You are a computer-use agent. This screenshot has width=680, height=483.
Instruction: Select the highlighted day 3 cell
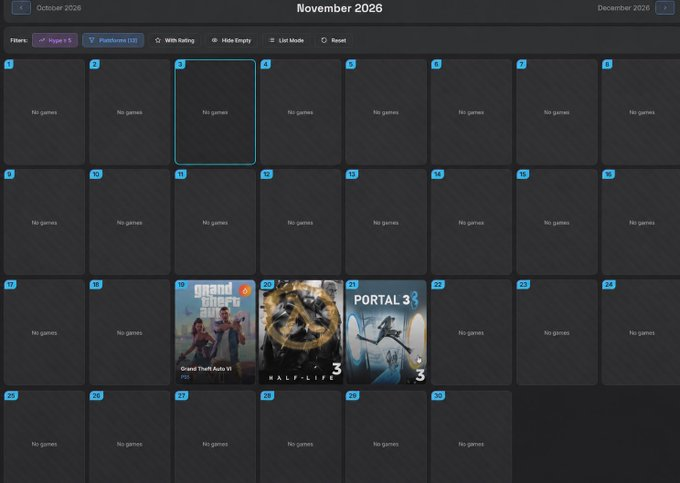tap(215, 112)
